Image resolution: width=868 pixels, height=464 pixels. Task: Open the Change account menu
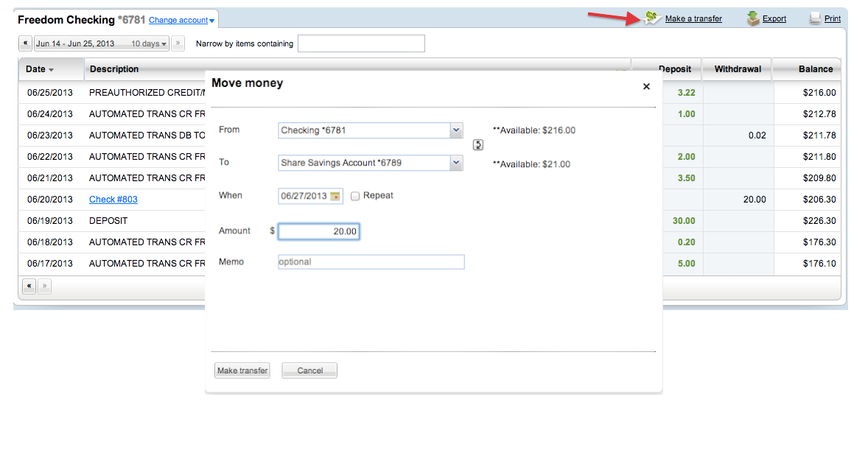[182, 20]
